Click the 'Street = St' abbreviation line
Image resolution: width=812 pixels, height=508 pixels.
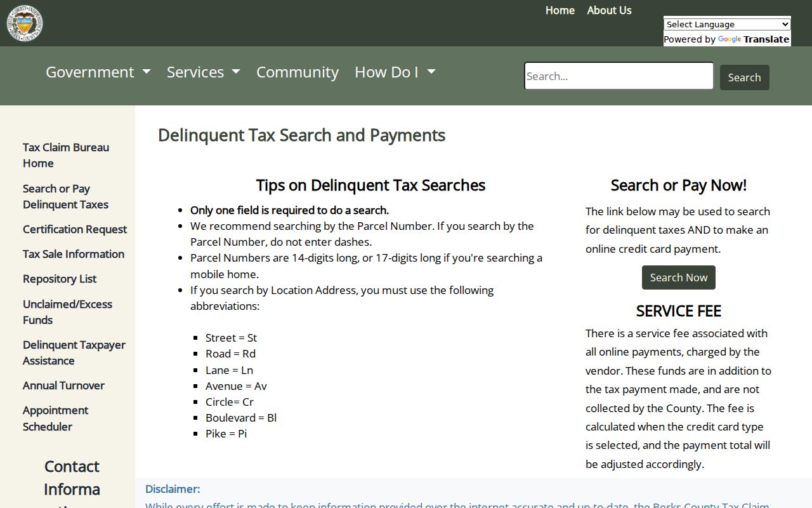coord(231,338)
